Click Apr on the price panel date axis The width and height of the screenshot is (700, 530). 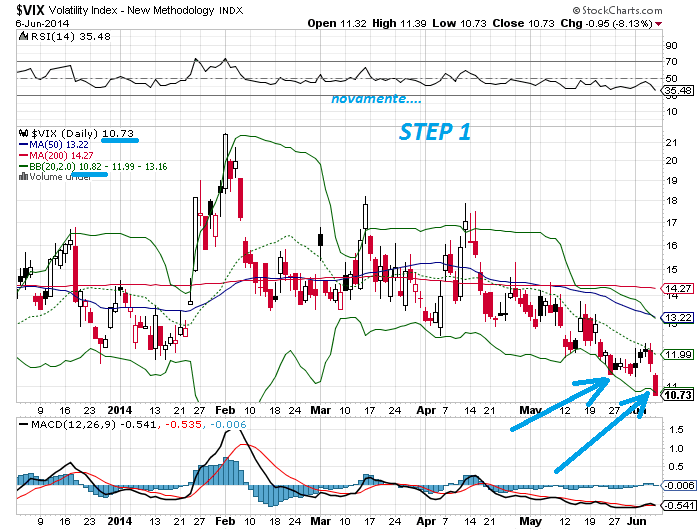[426, 410]
